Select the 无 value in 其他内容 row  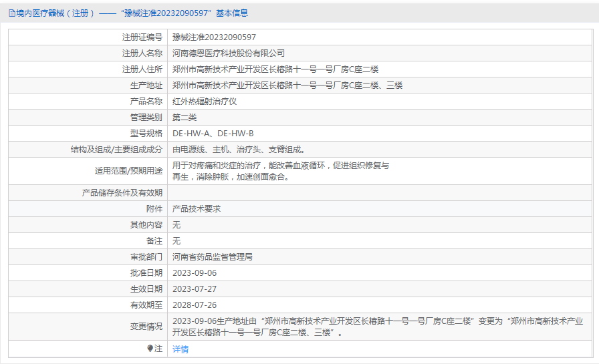(176, 225)
